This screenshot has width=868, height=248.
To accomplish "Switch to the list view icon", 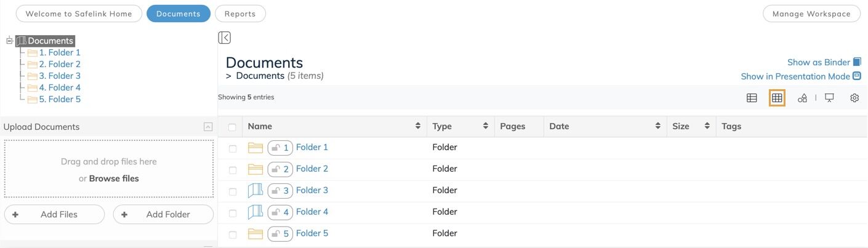I will pos(752,98).
